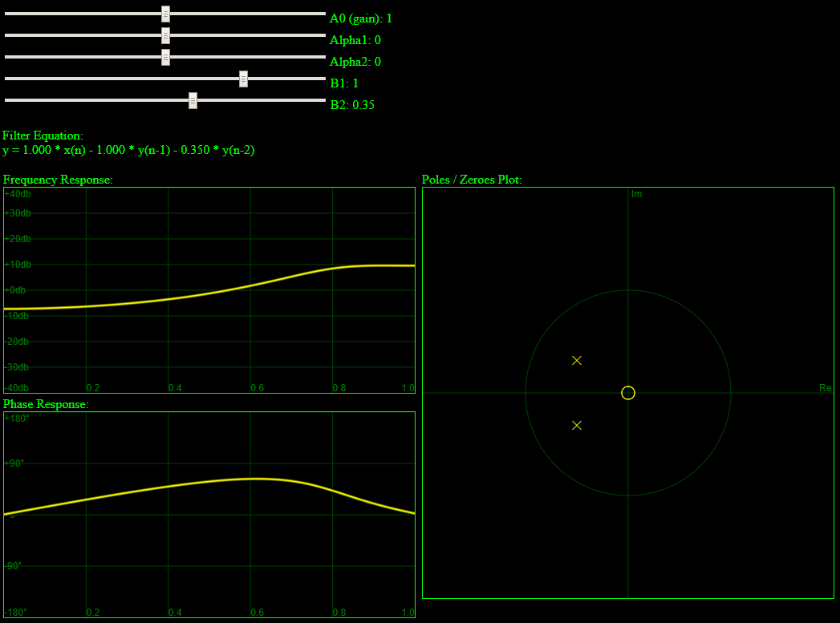840x623 pixels.
Task: Click the lower pole X marker
Action: (577, 425)
